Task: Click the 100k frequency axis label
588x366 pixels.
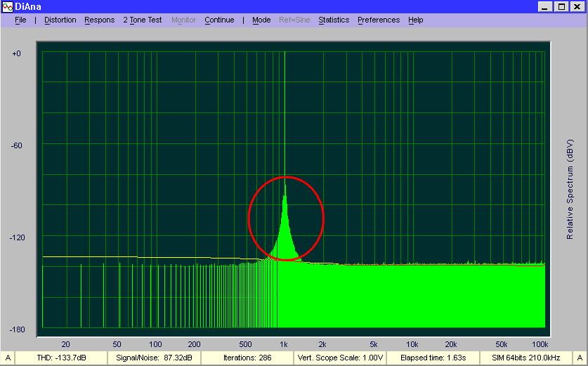Action: [540, 344]
